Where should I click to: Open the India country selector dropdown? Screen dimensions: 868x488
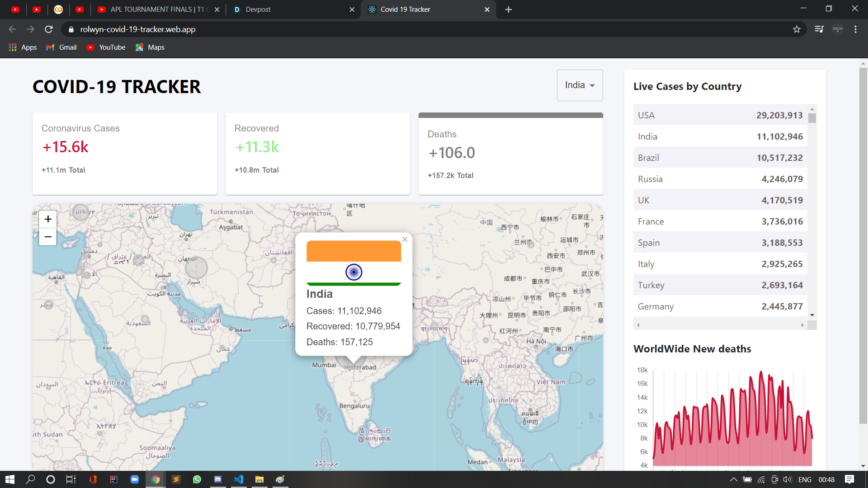click(580, 85)
